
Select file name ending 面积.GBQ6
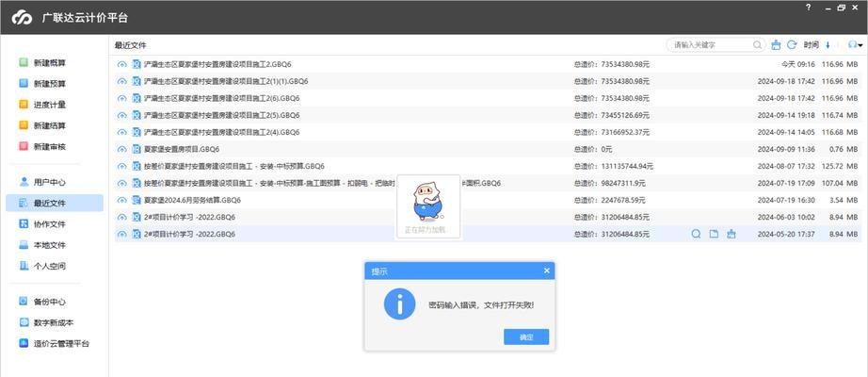click(x=322, y=183)
